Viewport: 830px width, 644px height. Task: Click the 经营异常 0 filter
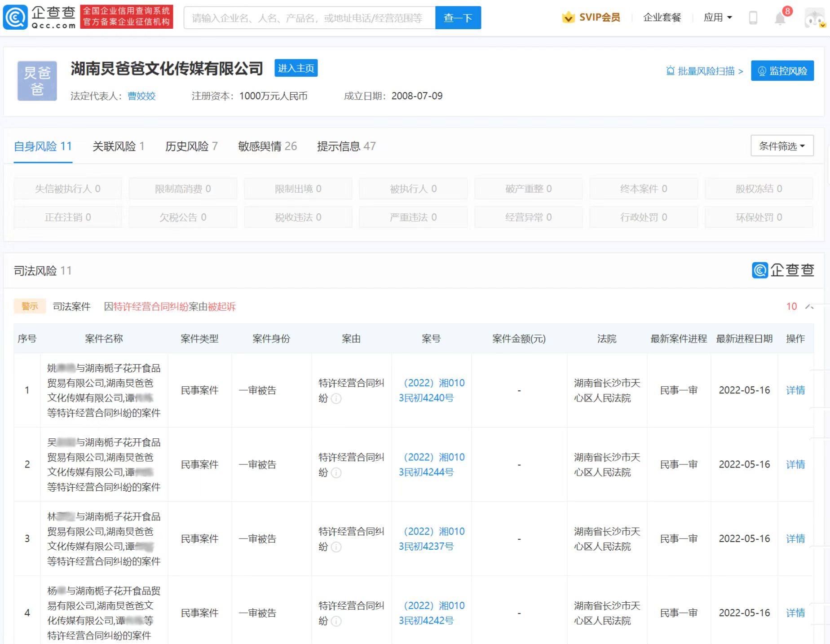pos(529,217)
